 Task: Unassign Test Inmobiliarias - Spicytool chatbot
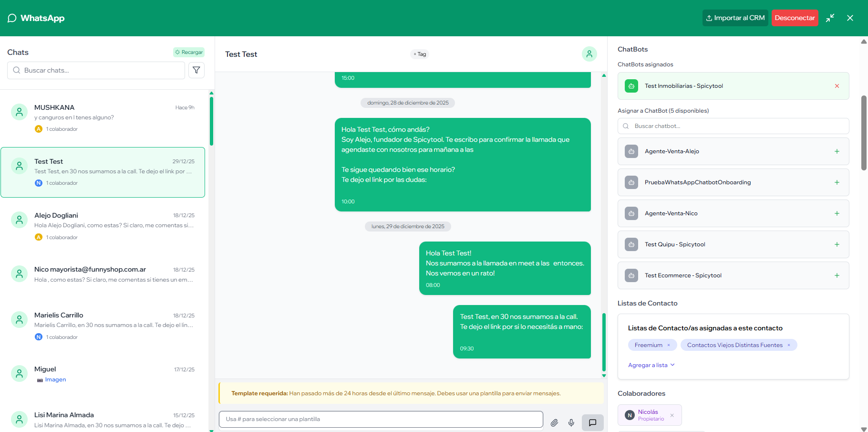(x=837, y=86)
